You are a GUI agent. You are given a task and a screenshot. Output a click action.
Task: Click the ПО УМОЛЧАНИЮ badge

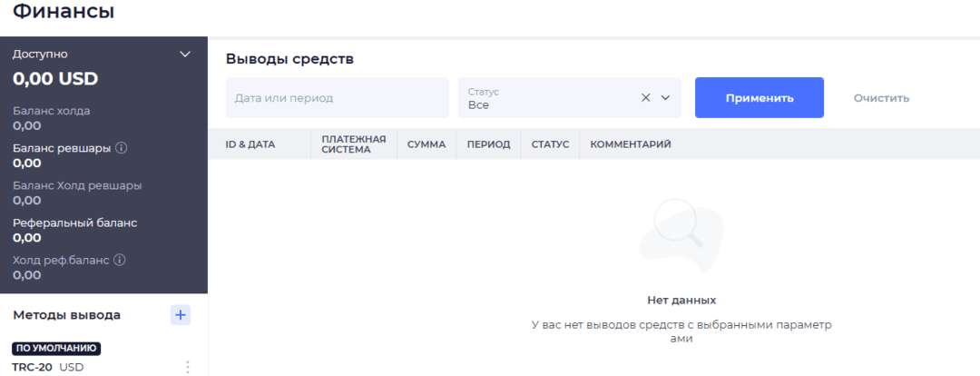[x=56, y=348]
